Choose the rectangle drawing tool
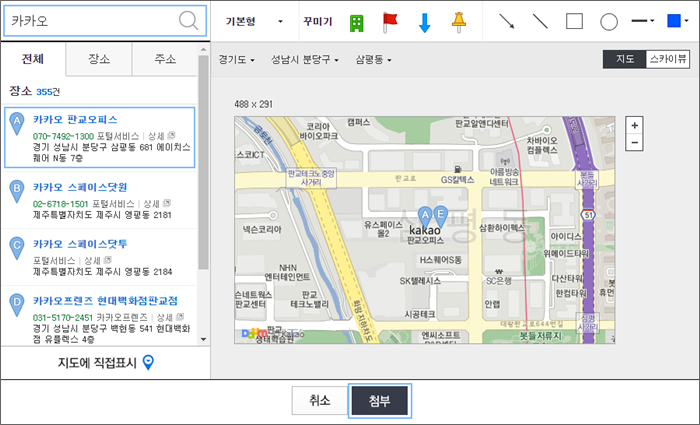This screenshot has width=700, height=425. (574, 21)
